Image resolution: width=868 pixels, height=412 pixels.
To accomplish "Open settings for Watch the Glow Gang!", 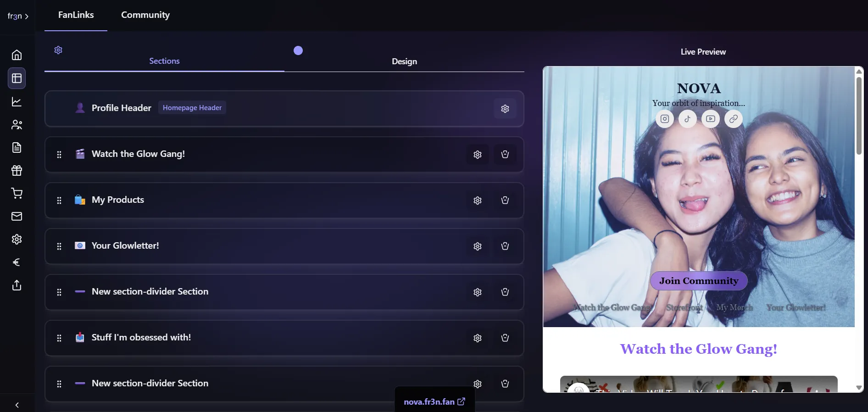I will click(477, 155).
